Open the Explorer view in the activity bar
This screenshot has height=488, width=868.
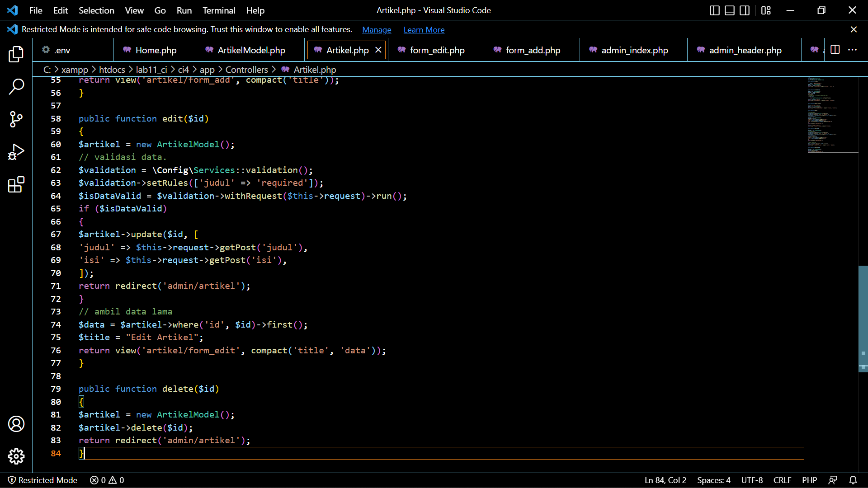pos(16,54)
